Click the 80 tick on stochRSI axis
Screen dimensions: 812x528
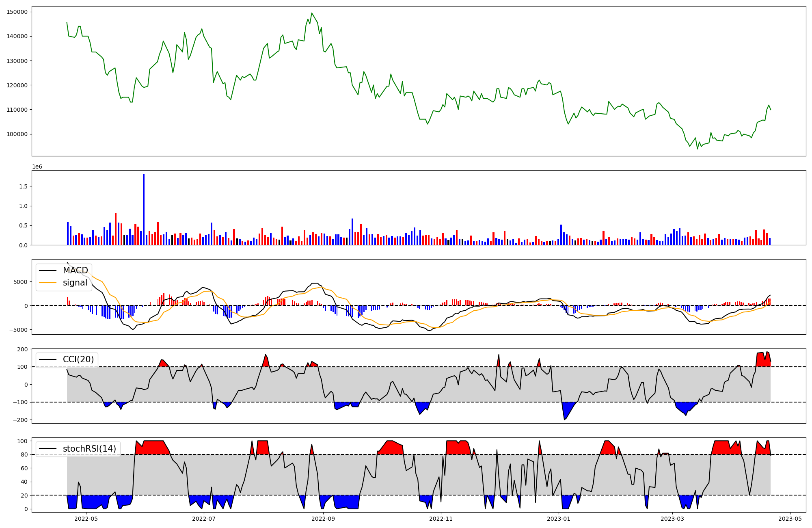pos(24,454)
